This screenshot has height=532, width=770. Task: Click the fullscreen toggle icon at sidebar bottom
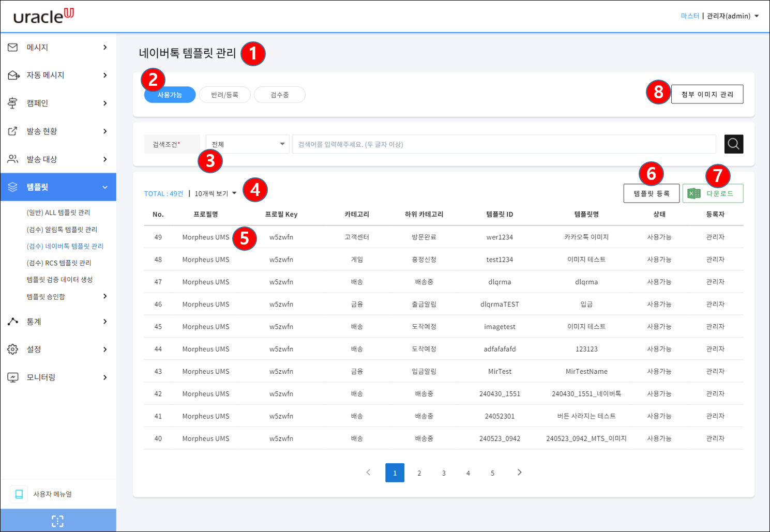click(x=58, y=521)
